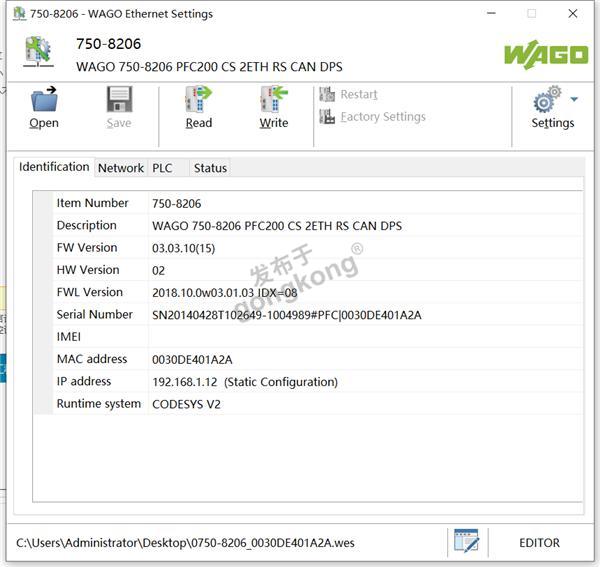Click the Restart text button

359,94
